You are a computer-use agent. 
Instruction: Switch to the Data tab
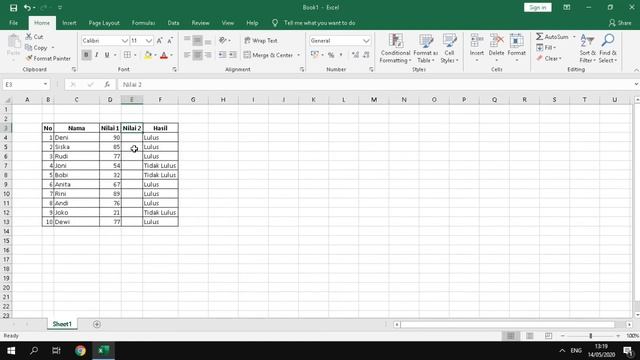[173, 23]
